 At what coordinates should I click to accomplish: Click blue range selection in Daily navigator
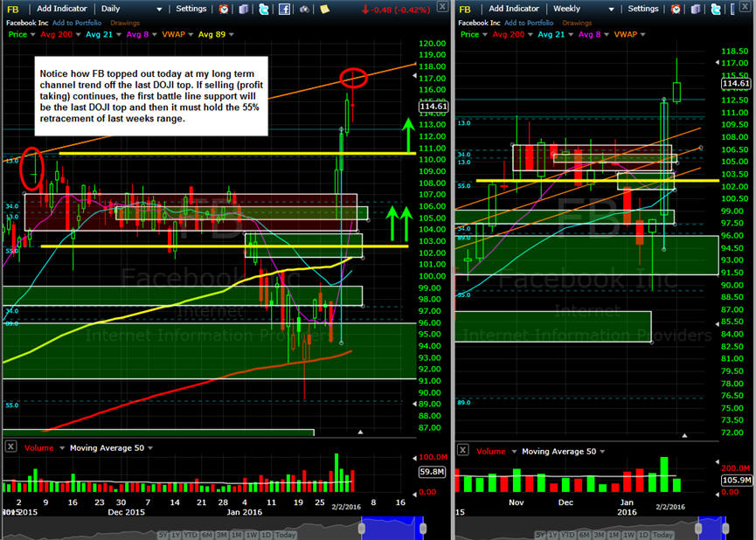point(392,528)
